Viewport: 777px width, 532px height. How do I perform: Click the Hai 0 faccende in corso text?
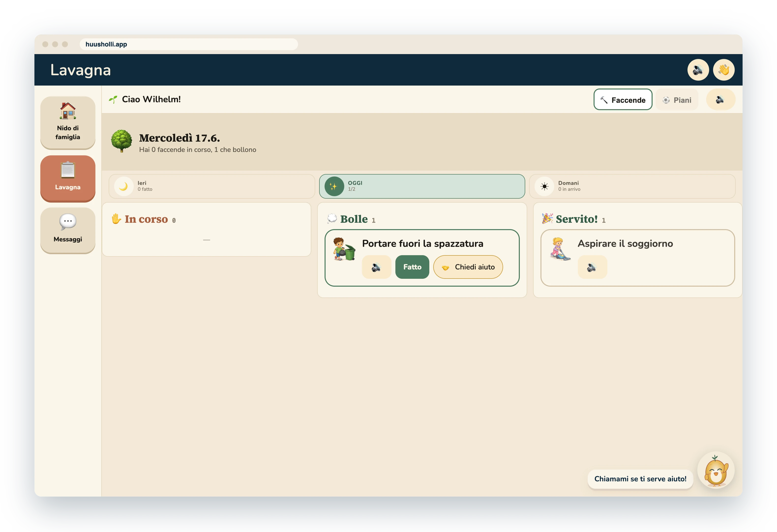198,150
